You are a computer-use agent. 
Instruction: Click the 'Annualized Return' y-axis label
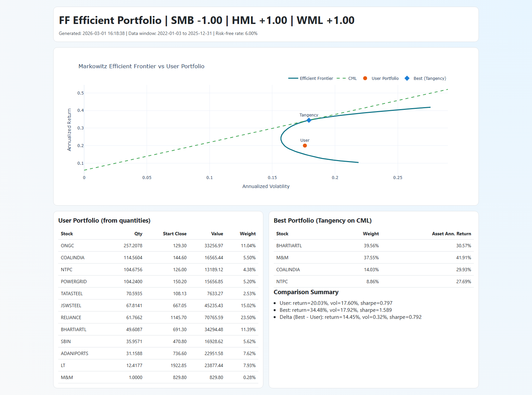coord(69,130)
